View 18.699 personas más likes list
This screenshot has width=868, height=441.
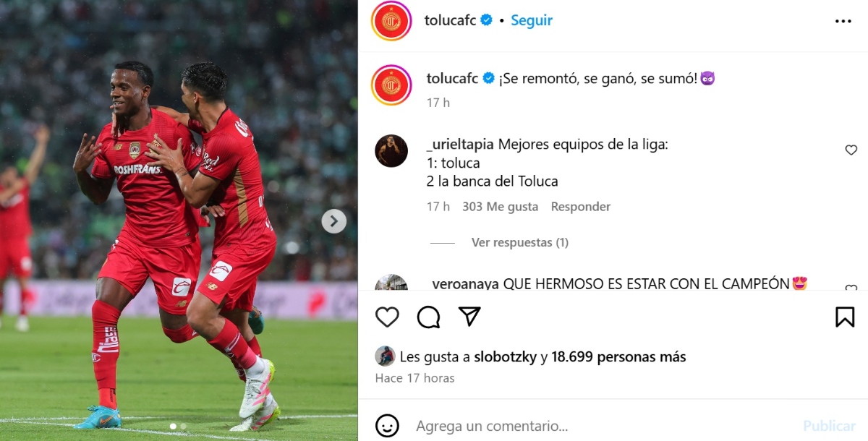[x=618, y=356]
